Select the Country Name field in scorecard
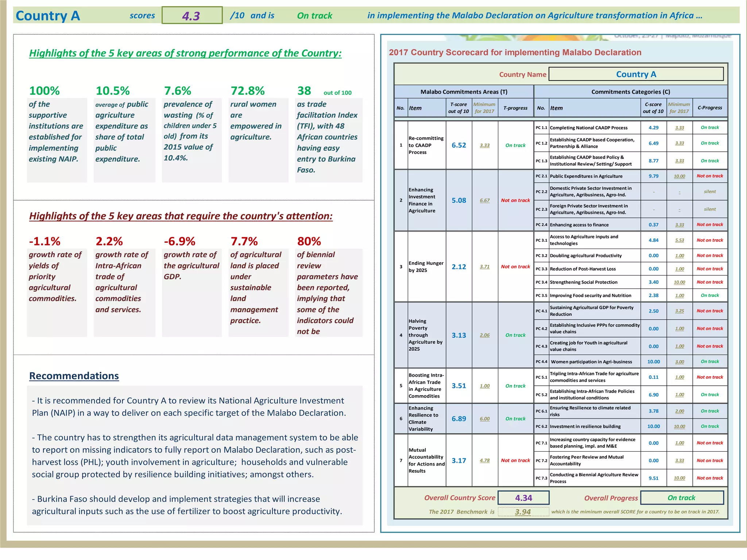 (x=636, y=74)
